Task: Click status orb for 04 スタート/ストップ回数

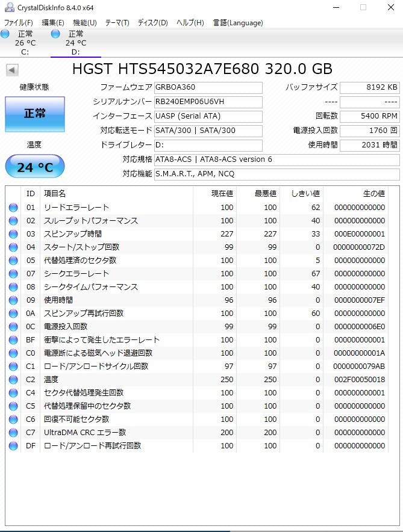Action: point(13,247)
